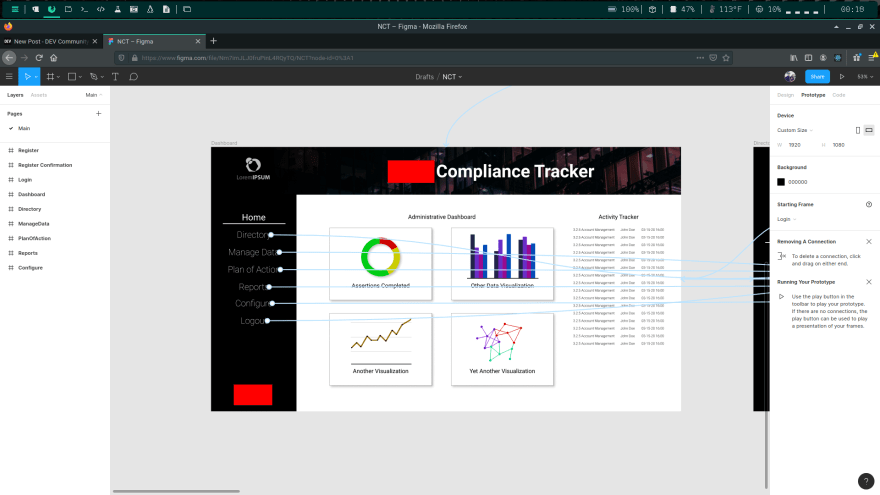Viewport: 880px width, 495px height.
Task: Click the black background color swatch
Action: click(x=781, y=182)
